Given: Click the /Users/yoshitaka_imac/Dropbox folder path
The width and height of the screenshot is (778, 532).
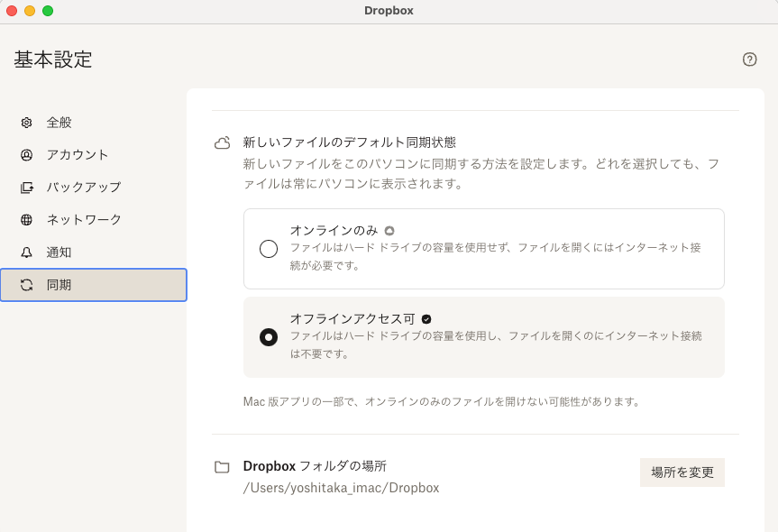Looking at the screenshot, I should [341, 488].
